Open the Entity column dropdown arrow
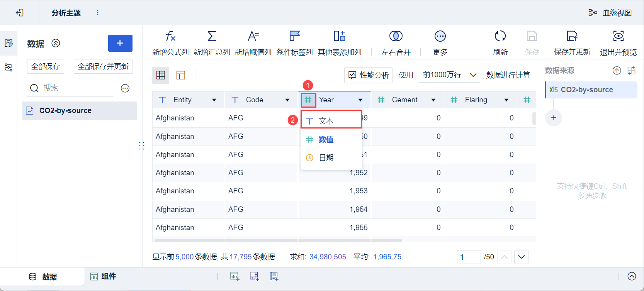The width and height of the screenshot is (644, 291). (214, 100)
